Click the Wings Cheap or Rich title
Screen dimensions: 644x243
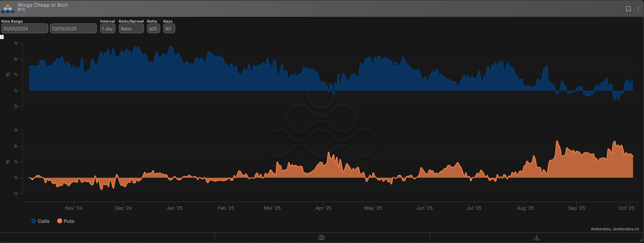pyautogui.click(x=43, y=5)
